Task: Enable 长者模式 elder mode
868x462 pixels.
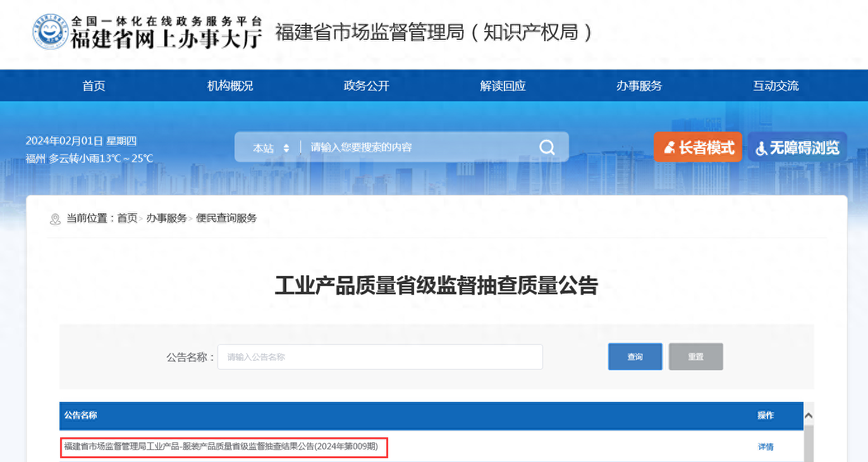Action: [x=697, y=147]
